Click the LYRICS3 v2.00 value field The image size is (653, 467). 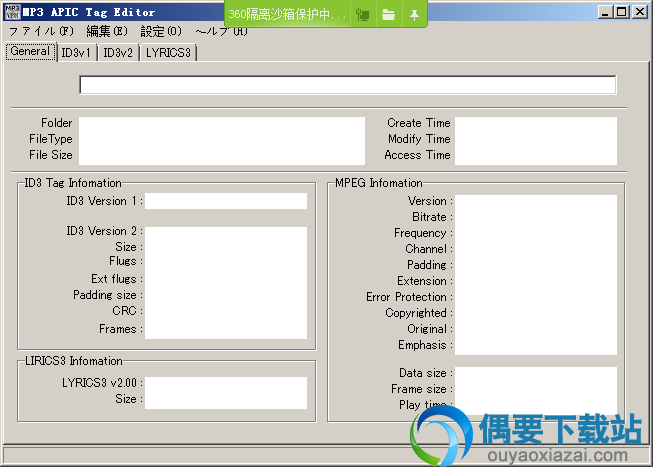tap(226, 393)
